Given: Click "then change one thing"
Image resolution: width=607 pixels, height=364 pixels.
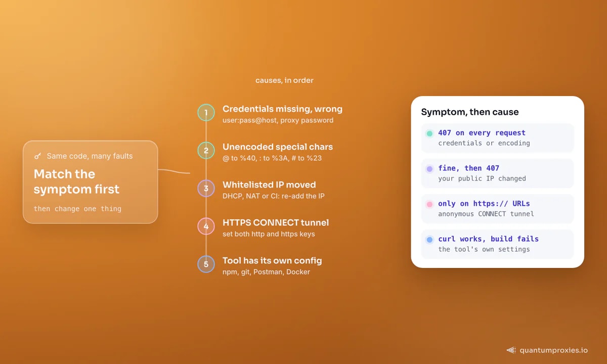Looking at the screenshot, I should pyautogui.click(x=77, y=208).
